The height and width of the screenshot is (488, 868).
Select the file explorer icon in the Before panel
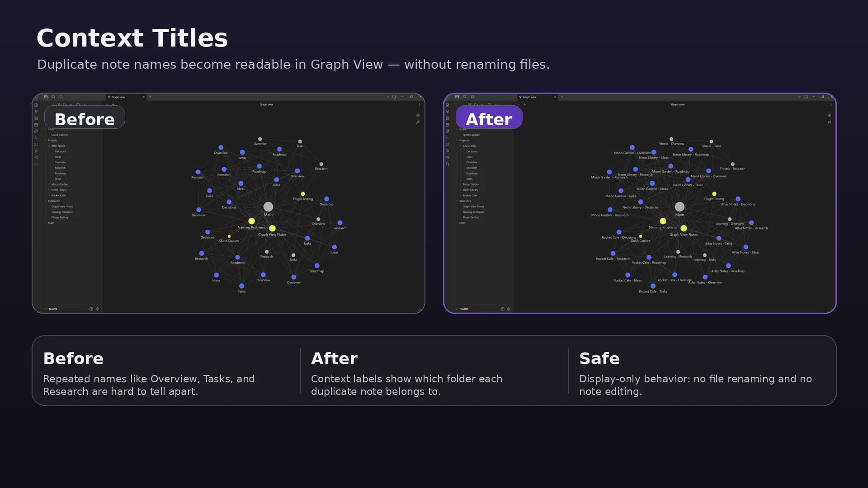point(46,97)
